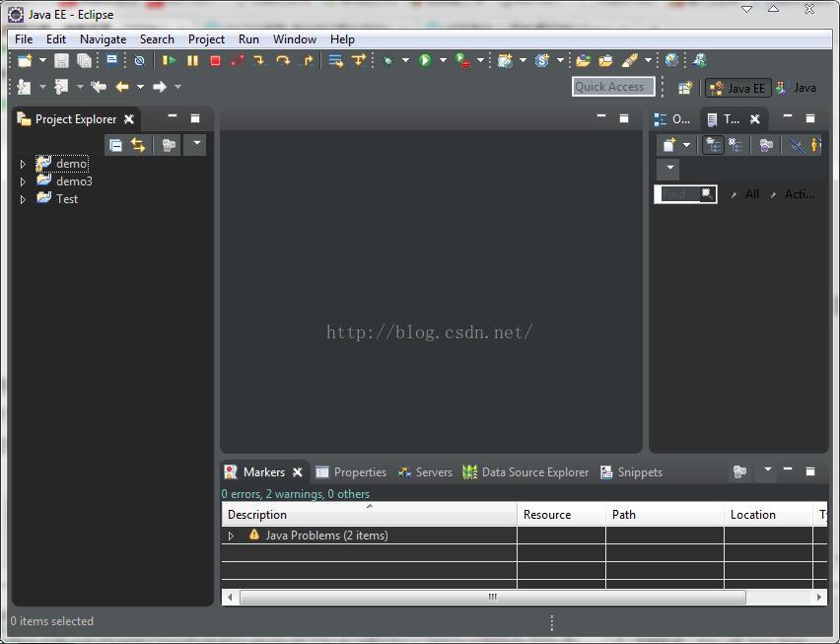Viewport: 840px width, 644px height.
Task: Open the Edit menu
Action: (56, 39)
